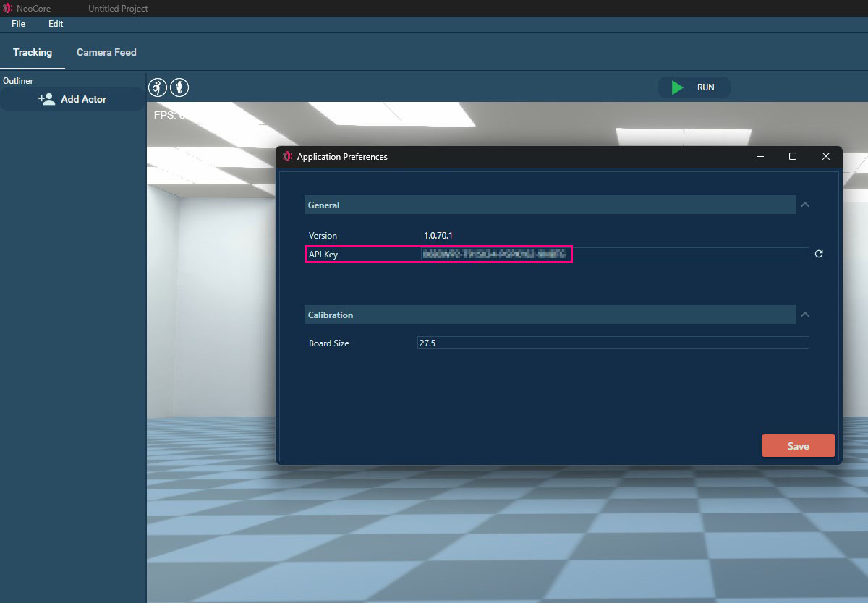This screenshot has height=603, width=868.
Task: Click the RUN label text
Action: pyautogui.click(x=705, y=87)
